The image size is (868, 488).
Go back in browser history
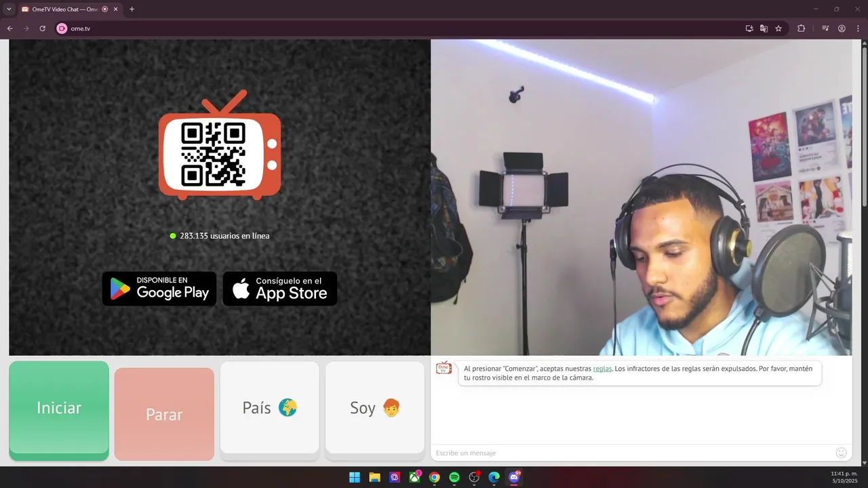coord(9,28)
